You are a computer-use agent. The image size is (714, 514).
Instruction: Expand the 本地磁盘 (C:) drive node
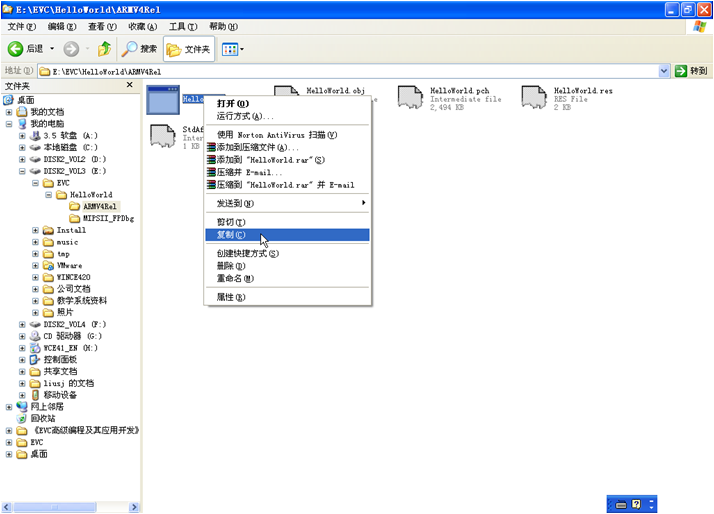(x=22, y=148)
